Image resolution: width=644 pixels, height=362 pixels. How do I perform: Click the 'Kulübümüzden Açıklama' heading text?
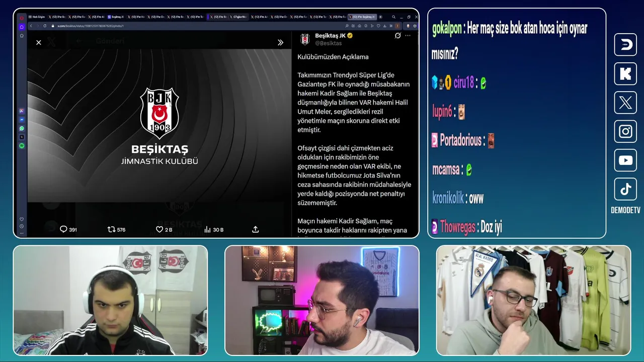coord(333,57)
